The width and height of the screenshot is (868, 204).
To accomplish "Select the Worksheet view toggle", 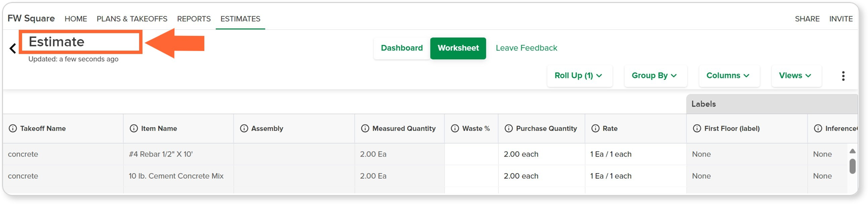I will tap(458, 48).
